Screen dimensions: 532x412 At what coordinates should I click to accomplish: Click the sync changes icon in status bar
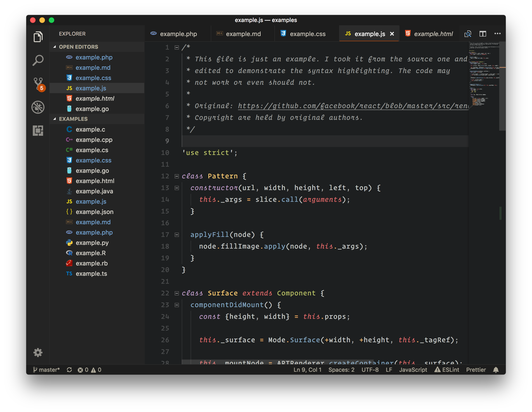pos(69,370)
